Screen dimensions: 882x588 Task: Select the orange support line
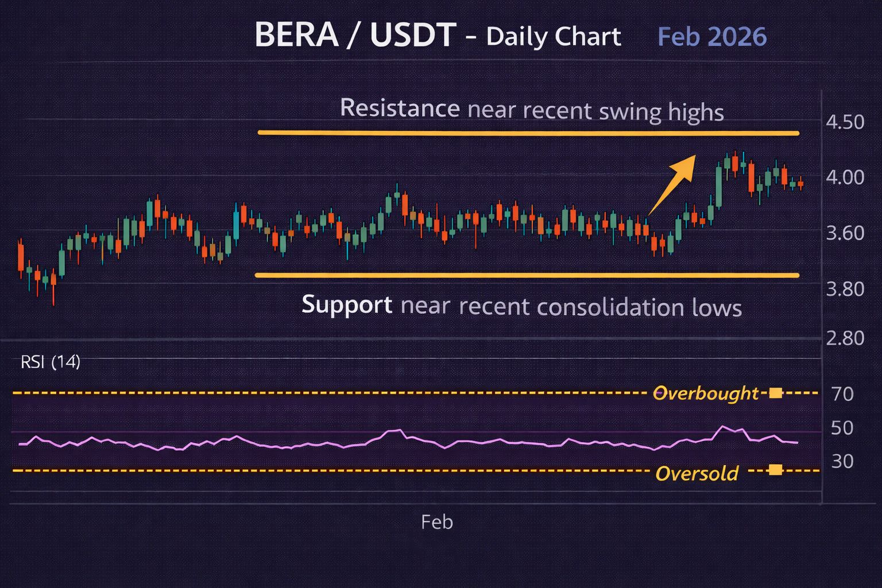tap(527, 276)
